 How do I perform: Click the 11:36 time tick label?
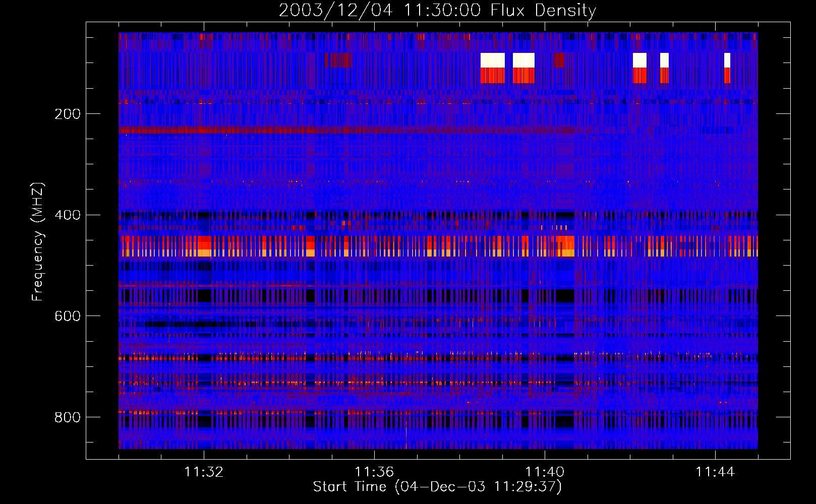point(374,472)
